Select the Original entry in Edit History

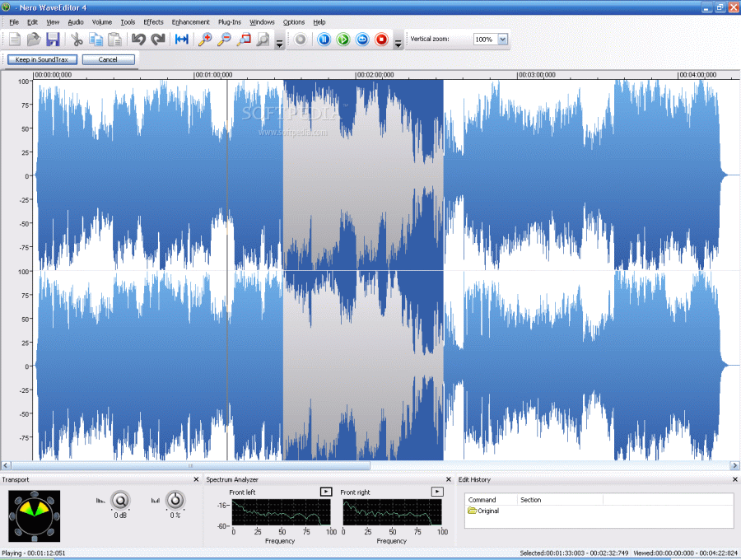tap(483, 511)
